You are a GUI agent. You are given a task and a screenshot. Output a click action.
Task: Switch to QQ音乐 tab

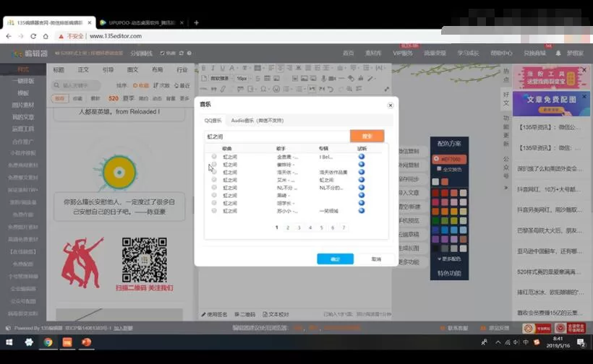point(213,121)
